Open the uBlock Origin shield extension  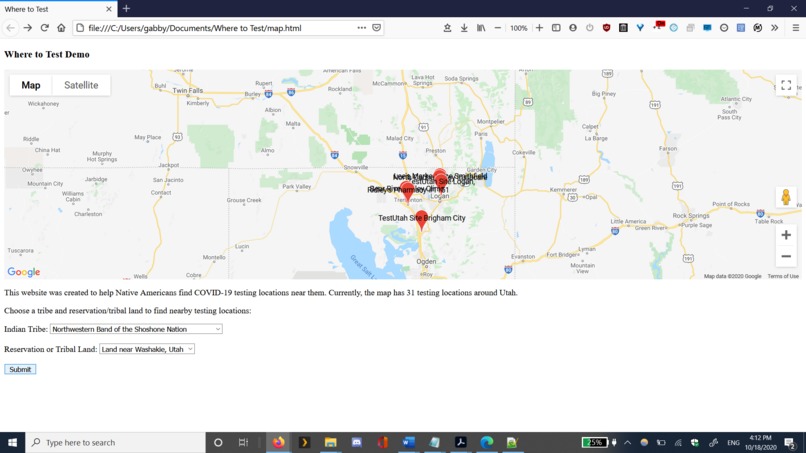(x=607, y=28)
